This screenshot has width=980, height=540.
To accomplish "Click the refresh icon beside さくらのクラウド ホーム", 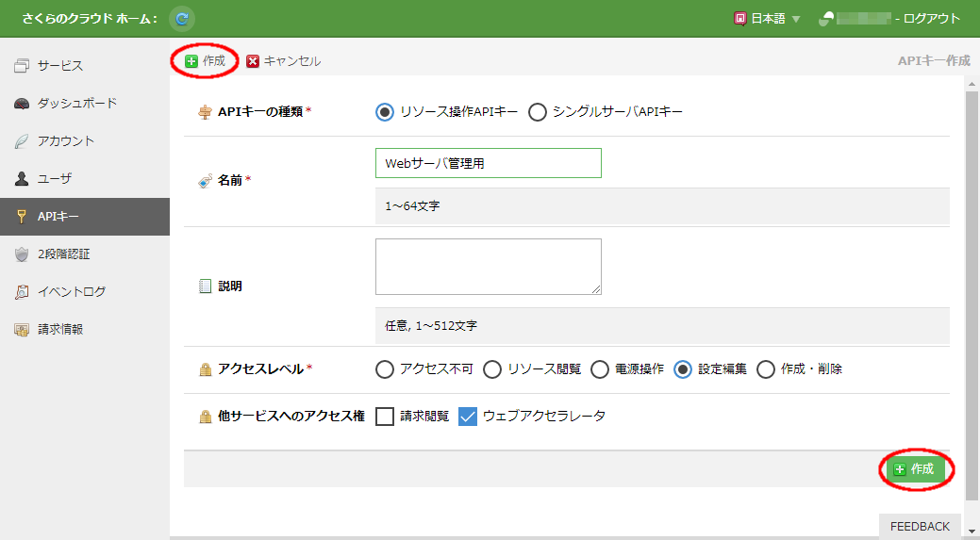I will click(x=182, y=18).
